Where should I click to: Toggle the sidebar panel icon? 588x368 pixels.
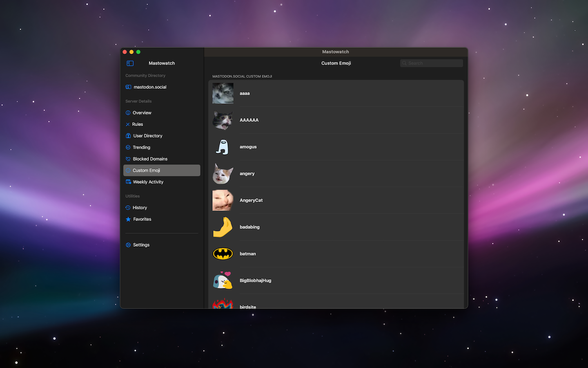130,63
